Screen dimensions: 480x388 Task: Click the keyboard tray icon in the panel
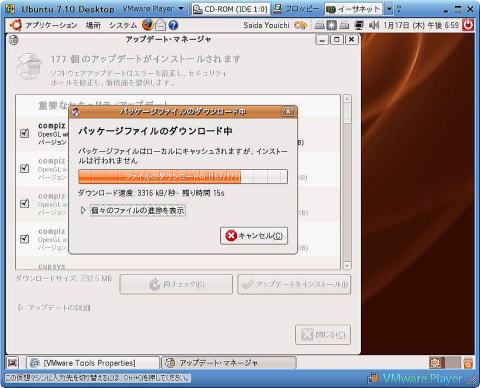click(x=319, y=25)
